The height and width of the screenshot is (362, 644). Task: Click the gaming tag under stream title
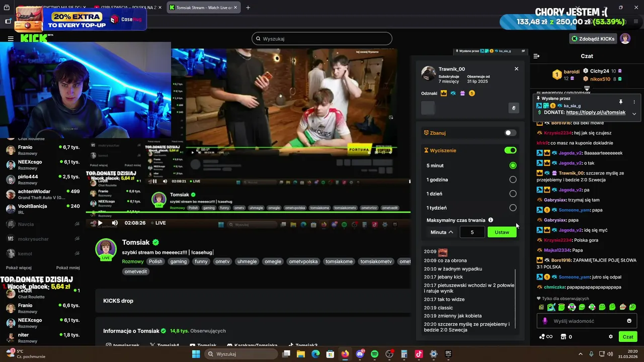coord(178,261)
